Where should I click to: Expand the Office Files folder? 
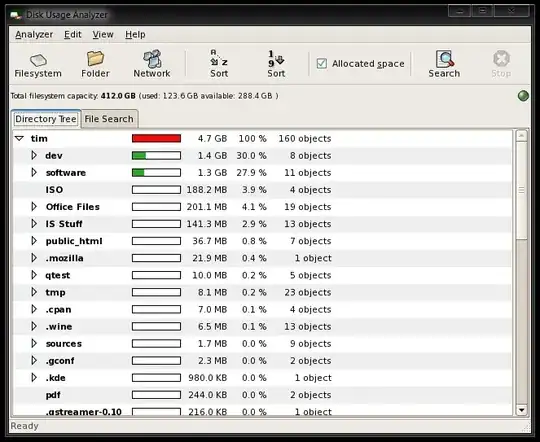click(34, 207)
